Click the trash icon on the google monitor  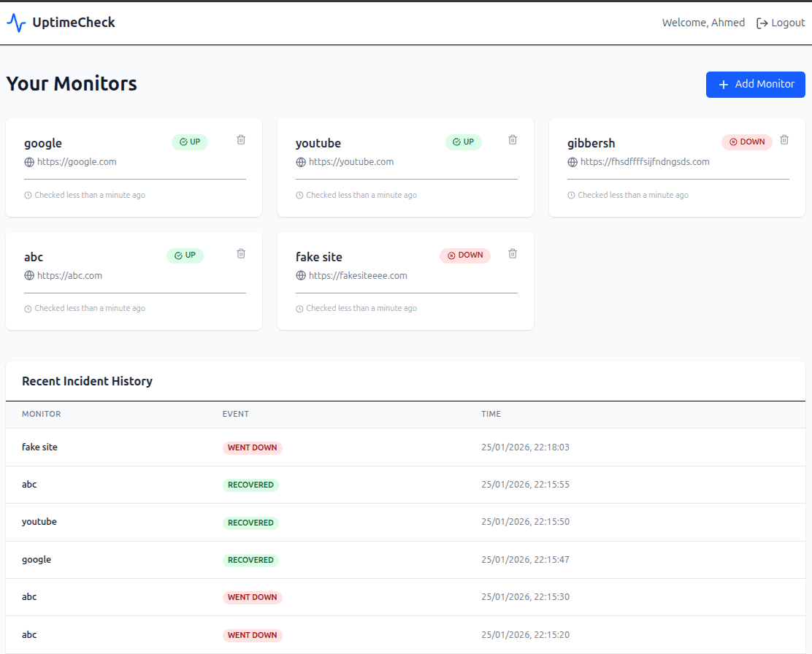coord(241,139)
